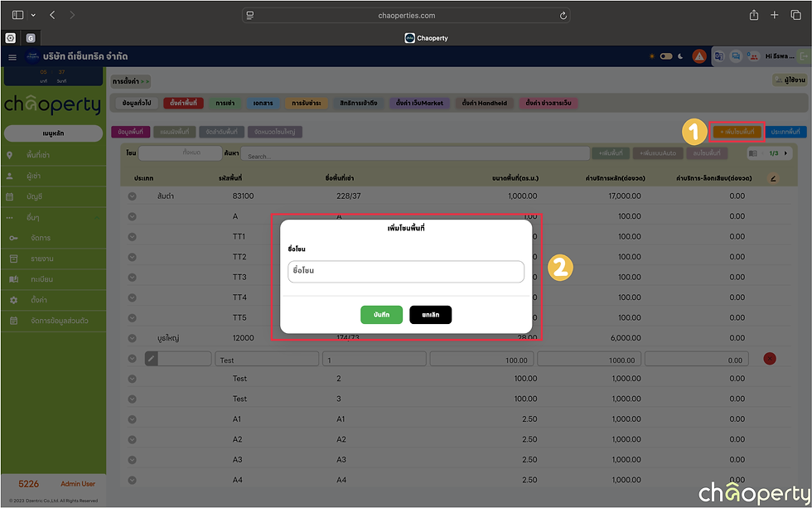Open Safari sidebar options chevron
Image resolution: width=812 pixels, height=508 pixels.
(x=33, y=15)
